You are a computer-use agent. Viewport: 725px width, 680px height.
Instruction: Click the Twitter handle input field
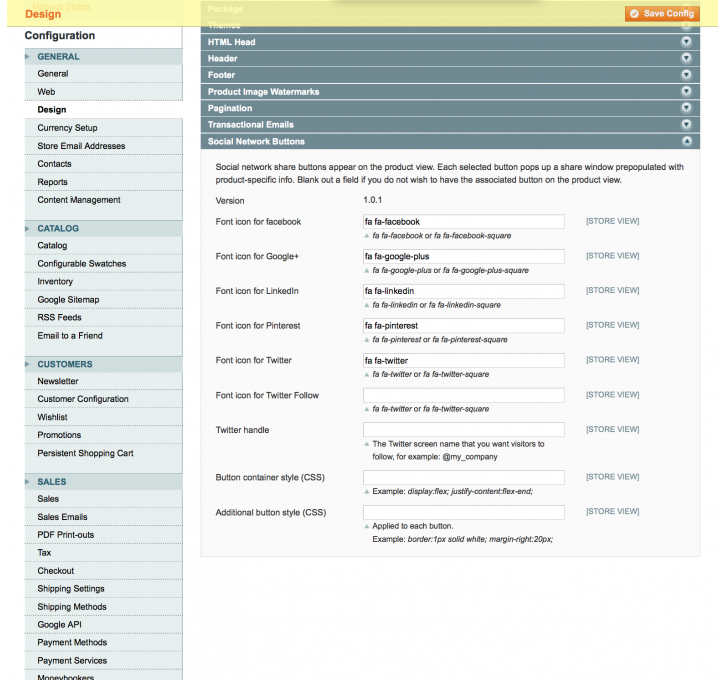tap(463, 429)
